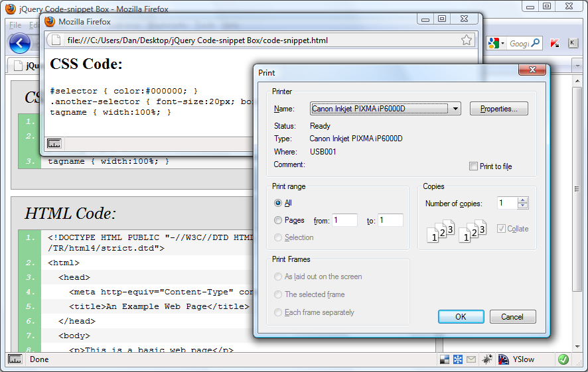Bookmark page with the star icon
588x372 pixels.
click(467, 40)
